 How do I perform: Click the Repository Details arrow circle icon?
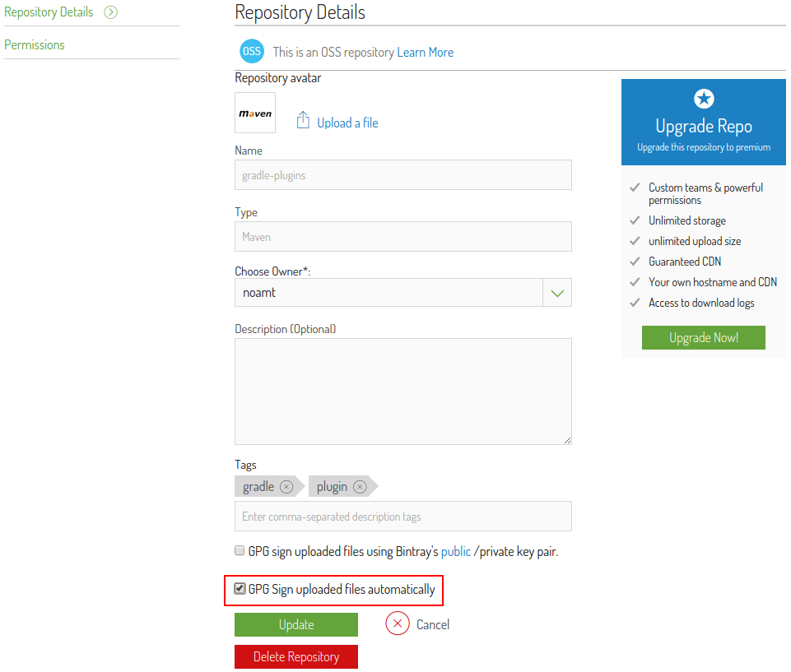pos(110,12)
